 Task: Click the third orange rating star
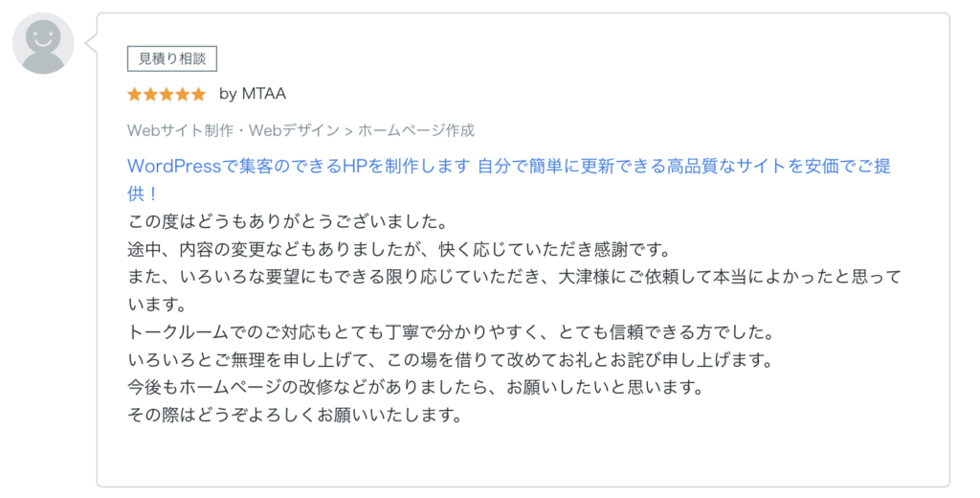(x=167, y=94)
